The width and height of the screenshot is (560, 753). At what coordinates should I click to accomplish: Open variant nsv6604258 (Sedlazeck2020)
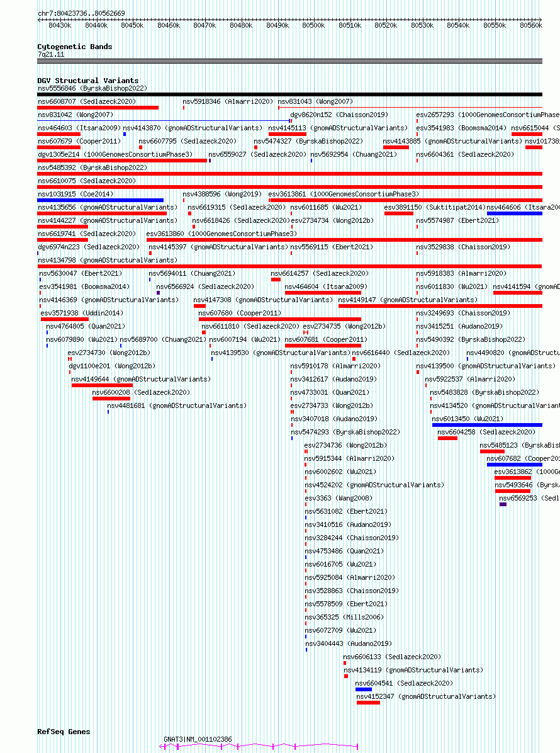pyautogui.click(x=486, y=432)
